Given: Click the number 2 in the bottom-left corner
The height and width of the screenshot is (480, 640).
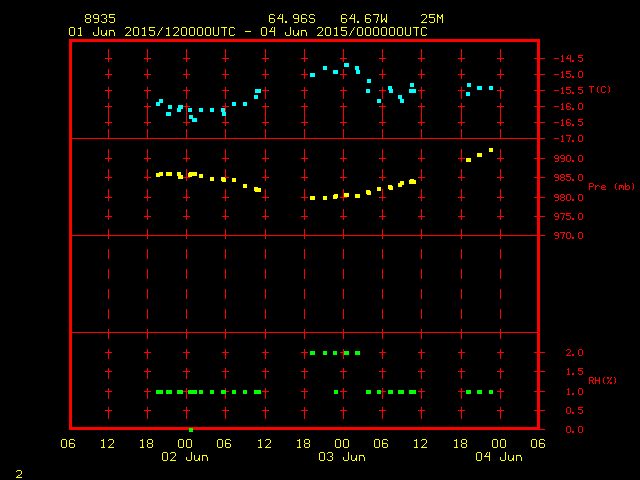Looking at the screenshot, I should coord(19,474).
